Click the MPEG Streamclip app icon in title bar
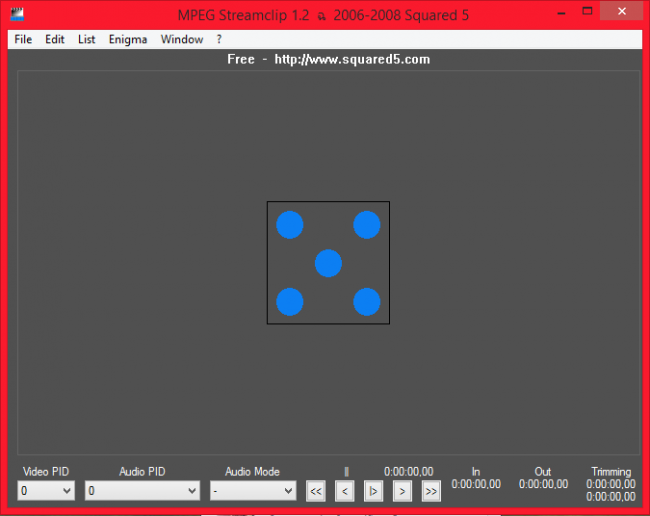Viewport: 650px width, 516px height. 17,15
